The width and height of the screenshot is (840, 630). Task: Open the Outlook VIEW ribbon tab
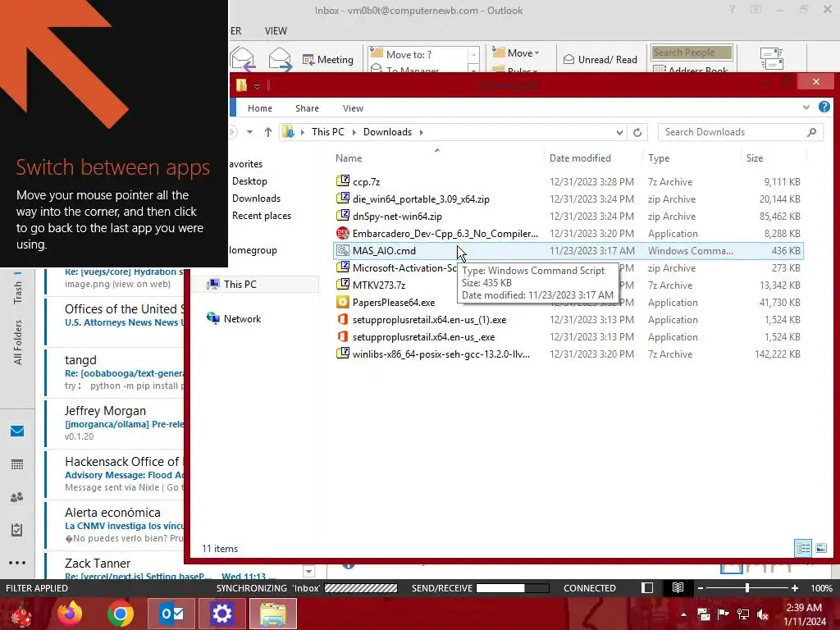(276, 31)
